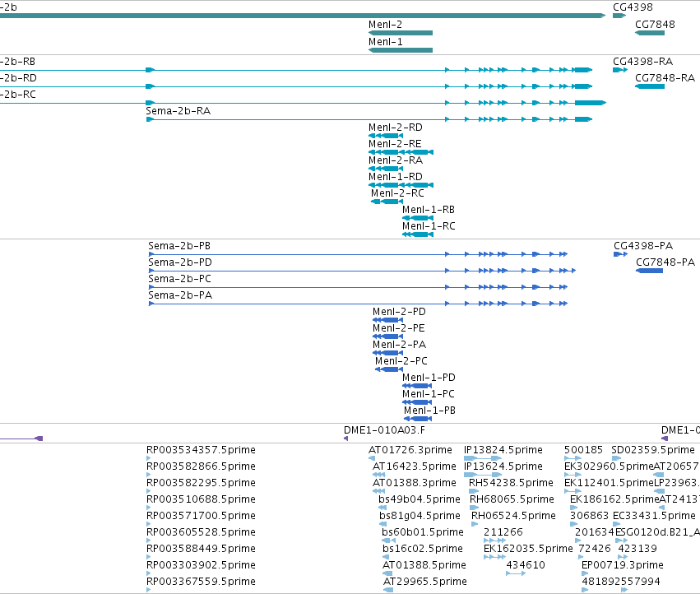Click the blue CG7848-PA feature bar
700x594 pixels.
[x=649, y=271]
